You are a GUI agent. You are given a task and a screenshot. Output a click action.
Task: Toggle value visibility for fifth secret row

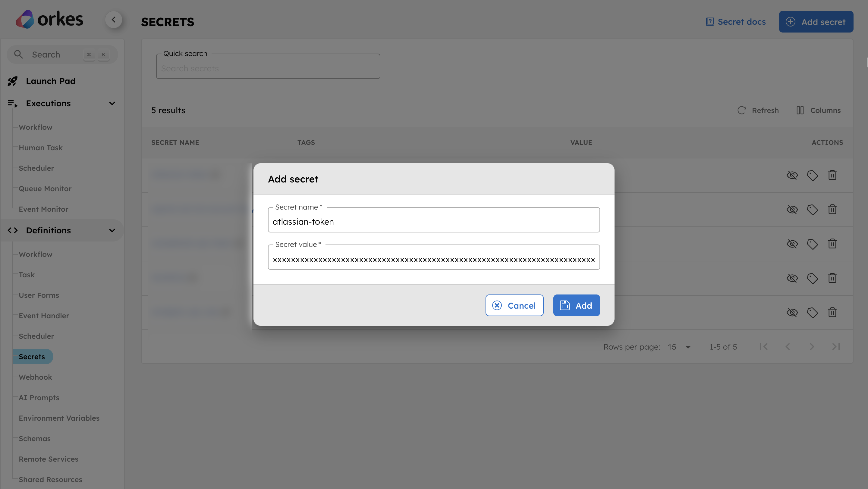tap(792, 313)
